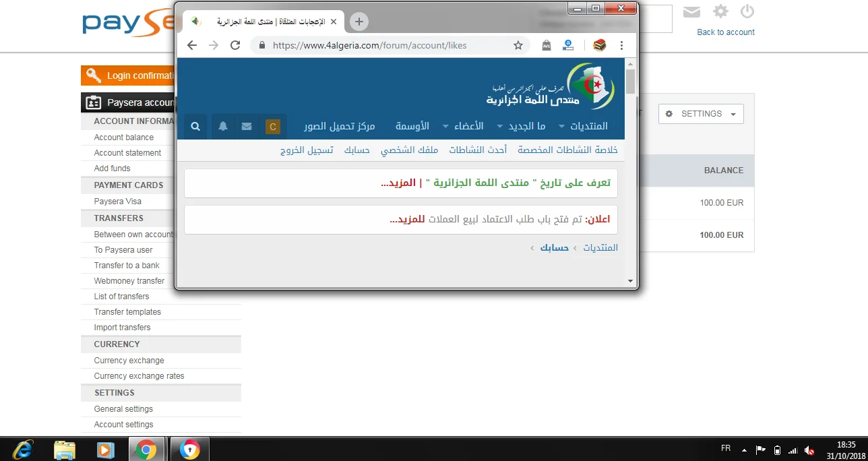
Task: Open Chrome three-dot menu
Action: tap(621, 45)
